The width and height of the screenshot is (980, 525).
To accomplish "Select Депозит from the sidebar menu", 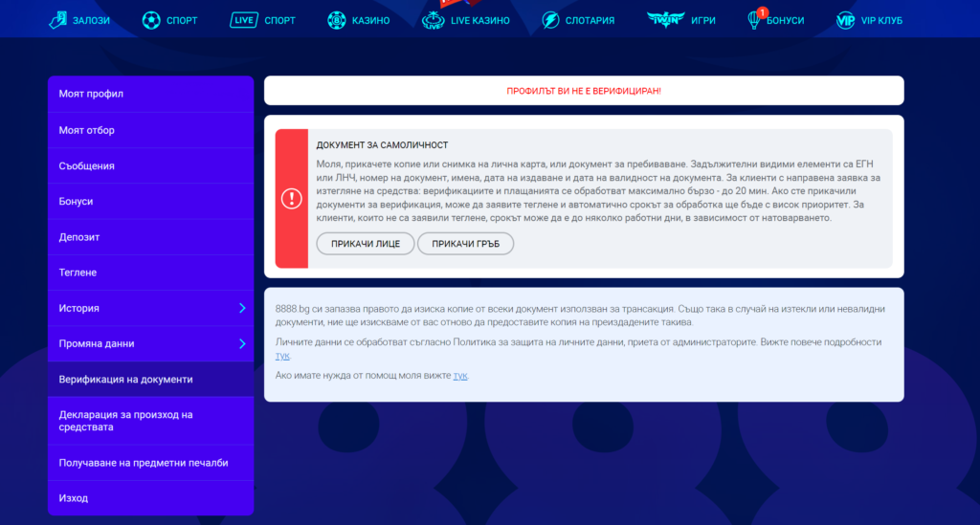I will 79,236.
